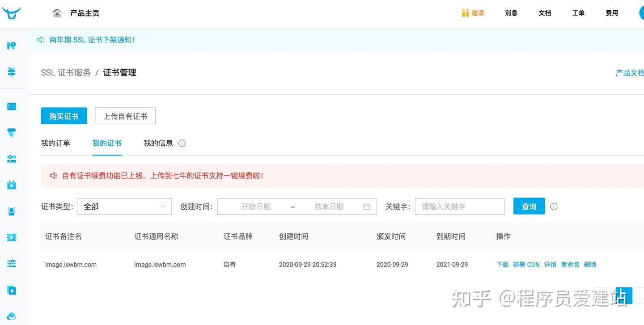This screenshot has width=644, height=325.
Task: Click the 颁发时间 column header
Action: point(391,236)
